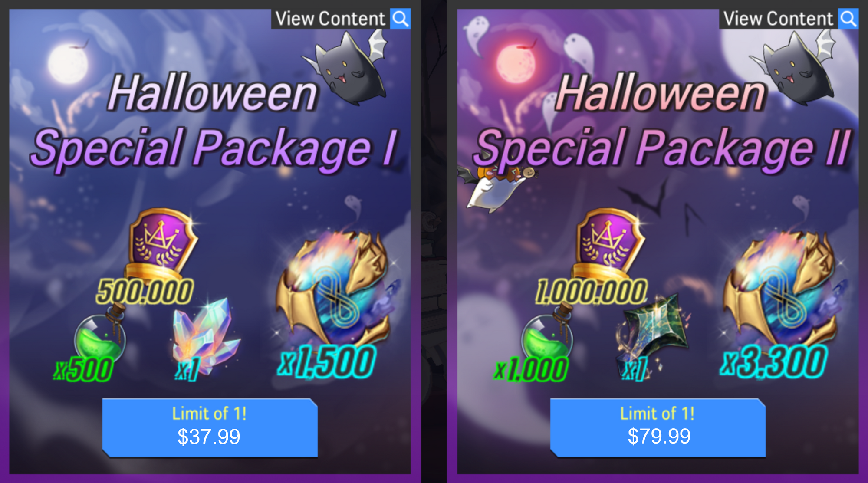Screen dimensions: 868x483
Task: Open View Content for Special Package I
Action: coord(341,19)
